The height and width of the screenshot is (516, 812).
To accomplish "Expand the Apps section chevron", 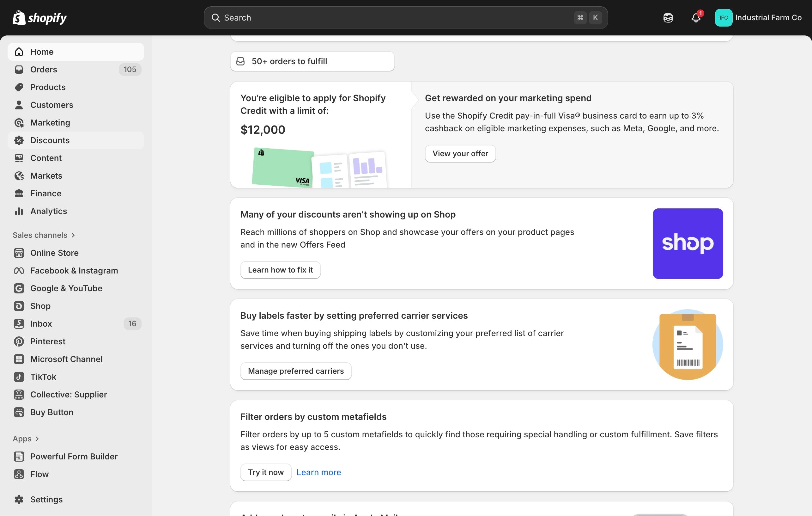I will [x=37, y=439].
